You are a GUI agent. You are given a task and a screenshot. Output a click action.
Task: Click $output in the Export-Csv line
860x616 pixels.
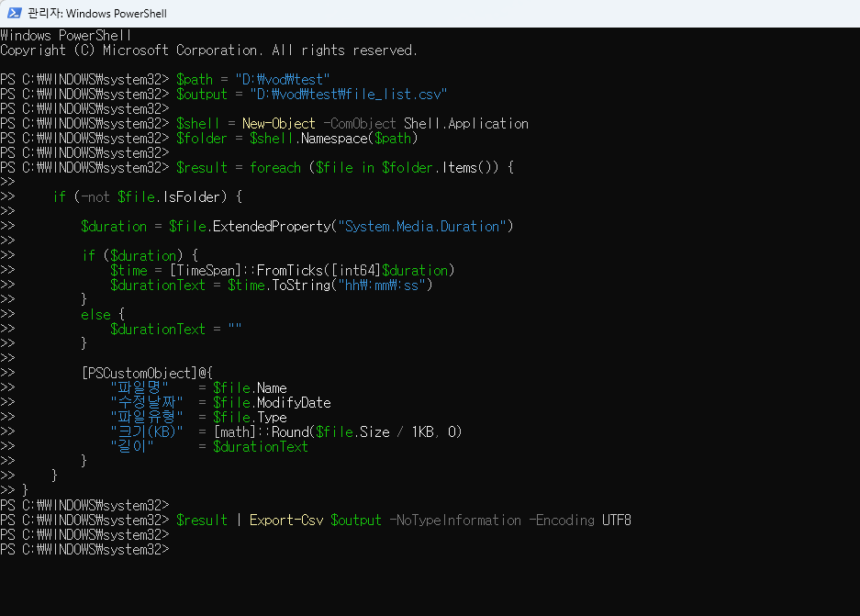[x=355, y=521]
